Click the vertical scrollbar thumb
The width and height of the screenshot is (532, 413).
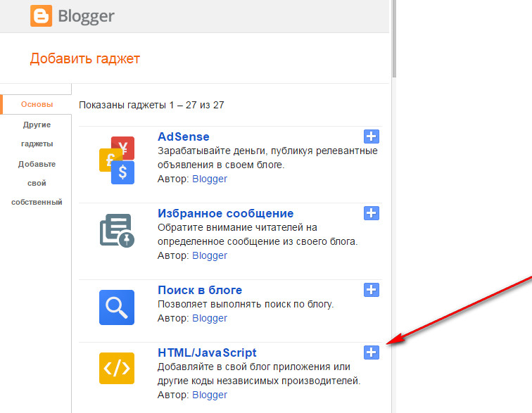(x=393, y=38)
